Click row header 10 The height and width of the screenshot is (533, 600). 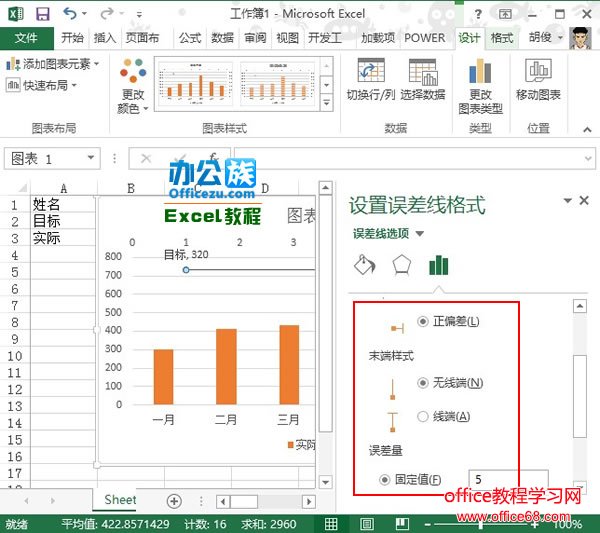[x=15, y=356]
